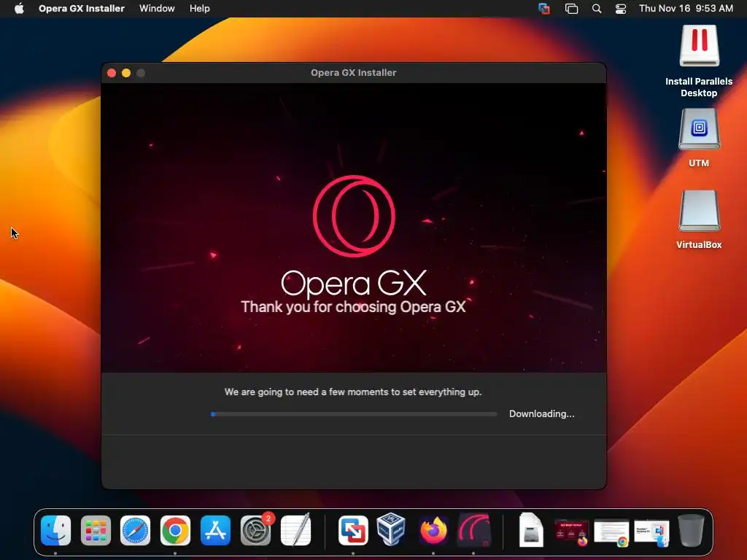This screenshot has height=560, width=747.
Task: Open System Settings with badge 2
Action: 256,530
